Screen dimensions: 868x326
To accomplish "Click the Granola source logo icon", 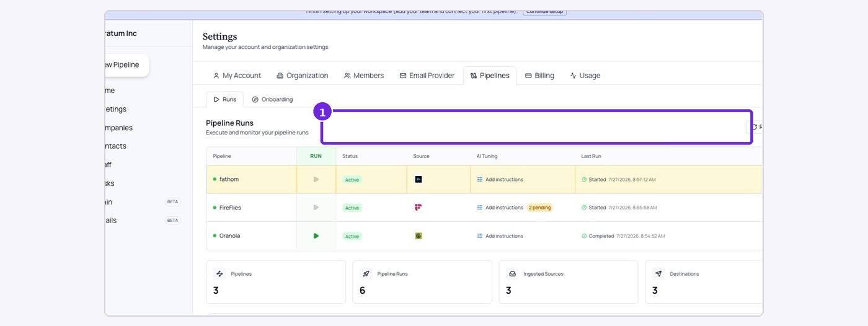I will coord(418,236).
